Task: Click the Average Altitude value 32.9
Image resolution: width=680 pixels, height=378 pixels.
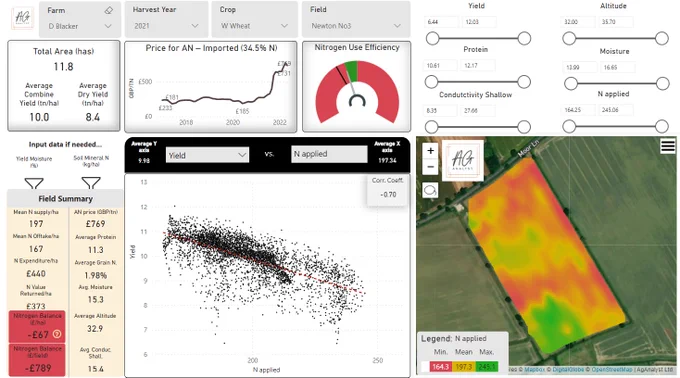Action: (95, 329)
